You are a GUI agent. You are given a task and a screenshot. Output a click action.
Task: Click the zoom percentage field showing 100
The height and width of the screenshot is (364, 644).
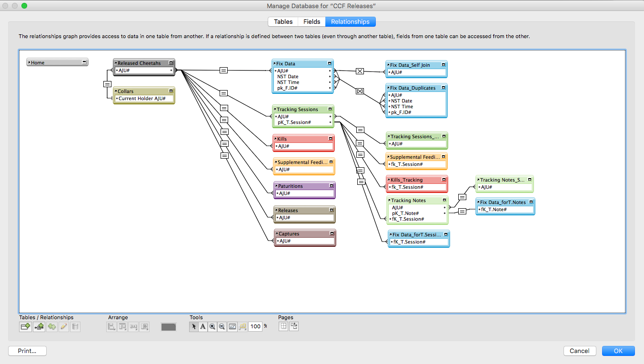tap(255, 327)
